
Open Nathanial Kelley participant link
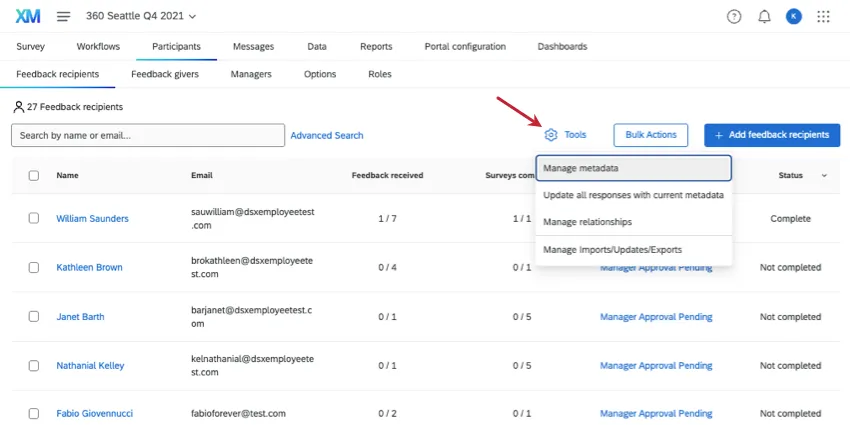pyautogui.click(x=90, y=365)
